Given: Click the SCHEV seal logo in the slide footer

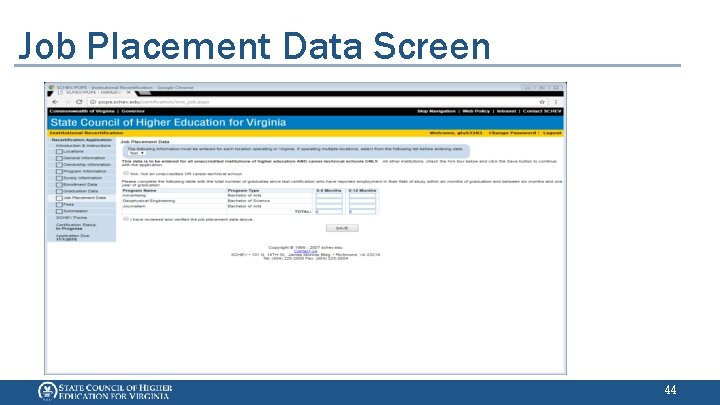Looking at the screenshot, I should [x=47, y=391].
